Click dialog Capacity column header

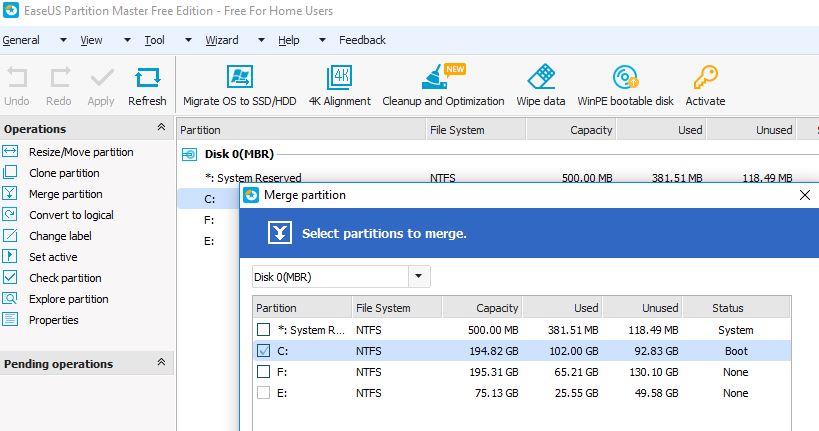482,308
